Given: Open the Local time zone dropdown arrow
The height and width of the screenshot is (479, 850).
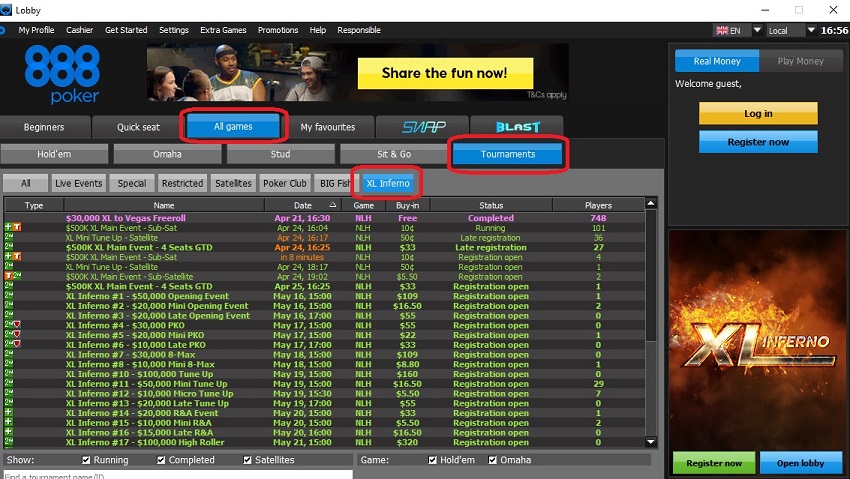Looking at the screenshot, I should click(811, 30).
